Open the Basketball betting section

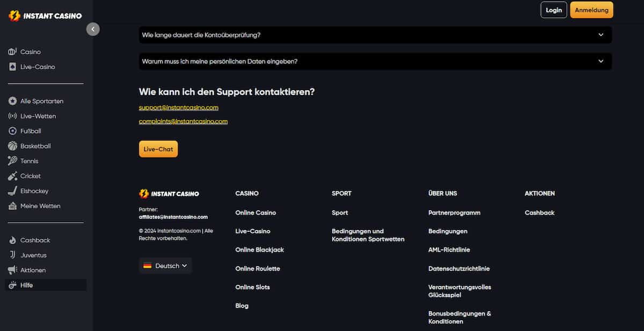[x=12, y=146]
